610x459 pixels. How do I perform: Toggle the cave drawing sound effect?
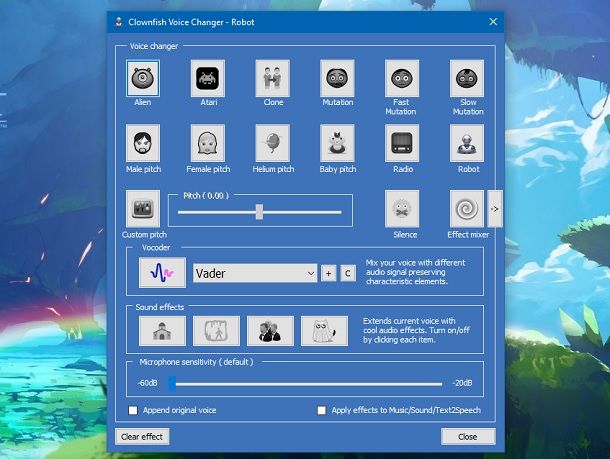[x=216, y=331]
